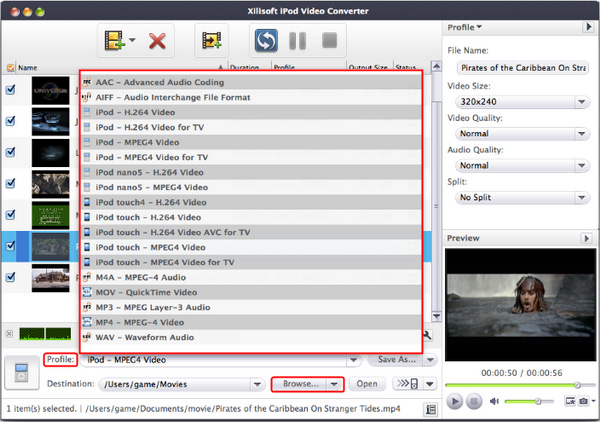The height and width of the screenshot is (422, 600).
Task: Click the Save As... button
Action: pos(396,360)
